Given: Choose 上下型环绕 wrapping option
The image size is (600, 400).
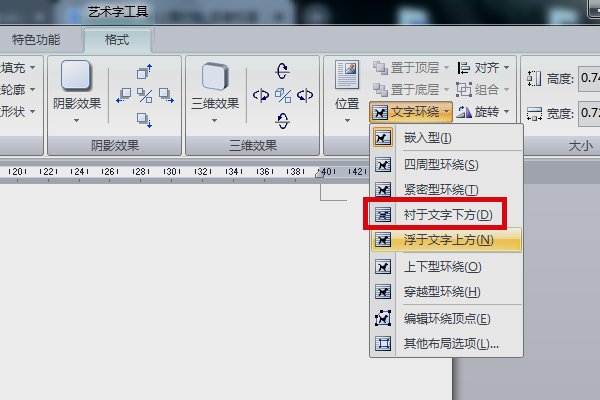Looking at the screenshot, I should [x=446, y=267].
